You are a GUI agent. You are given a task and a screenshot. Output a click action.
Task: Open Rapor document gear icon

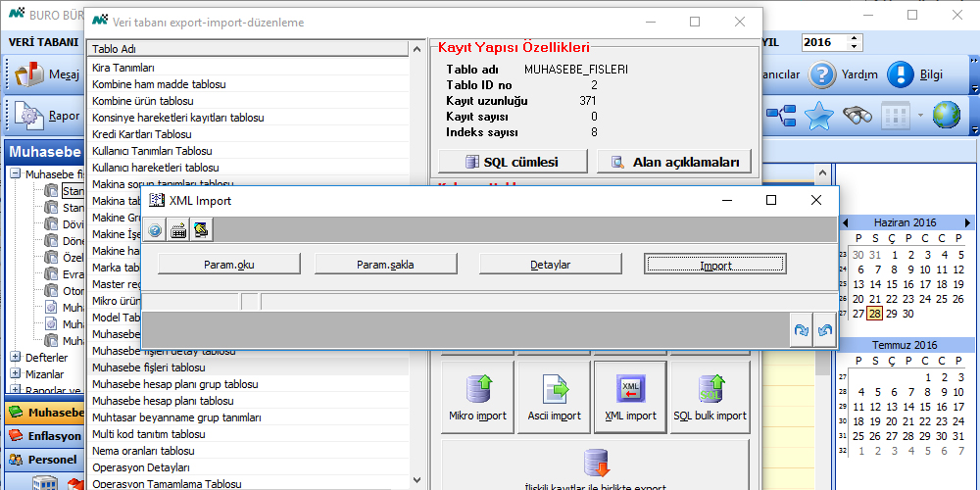coord(28,116)
